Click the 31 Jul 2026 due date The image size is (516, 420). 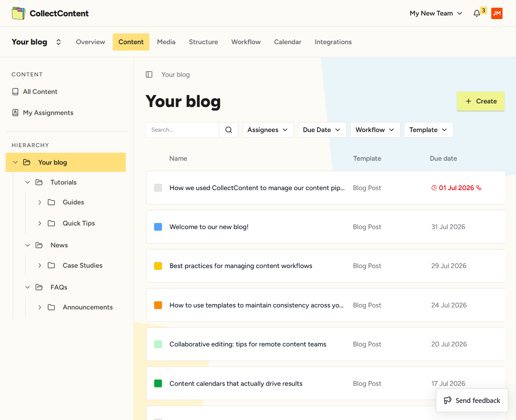448,227
